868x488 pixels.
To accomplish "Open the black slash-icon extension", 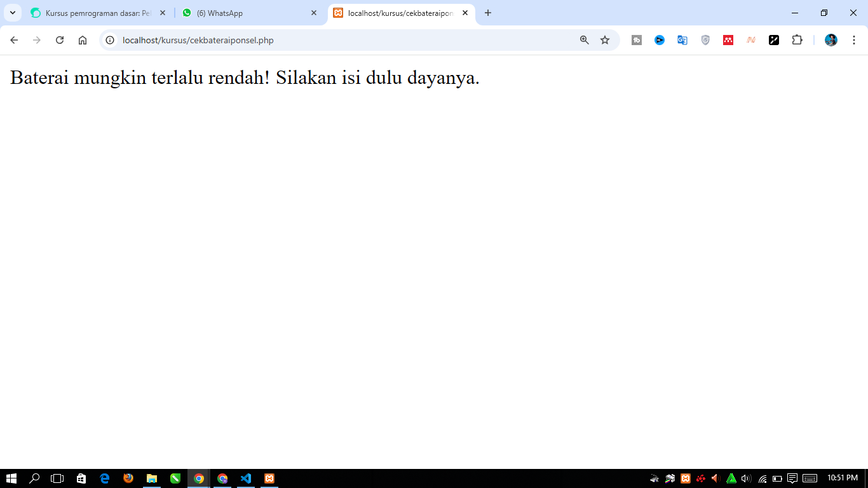I will point(774,40).
